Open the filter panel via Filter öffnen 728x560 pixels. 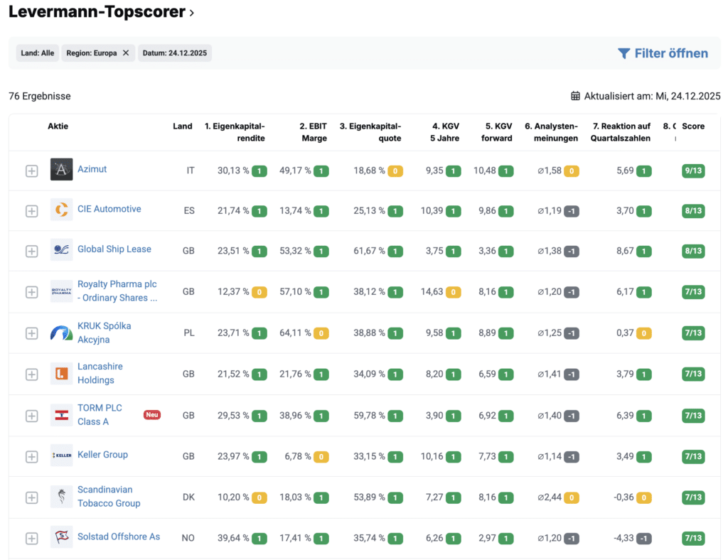(663, 53)
